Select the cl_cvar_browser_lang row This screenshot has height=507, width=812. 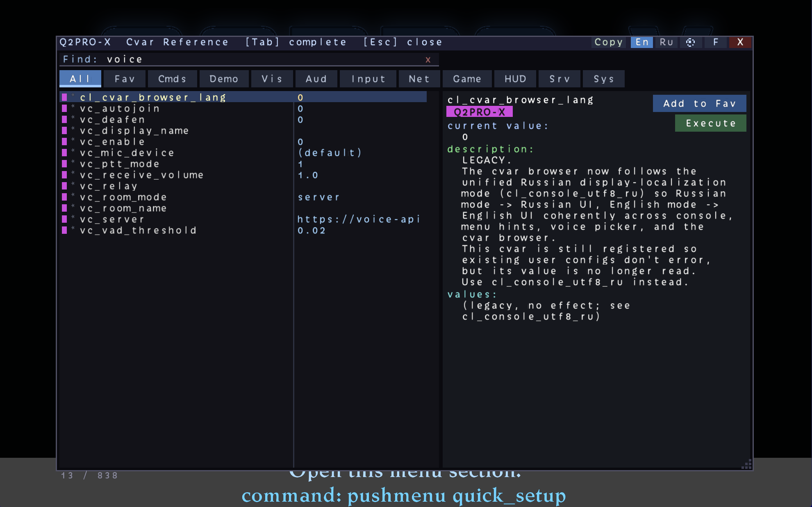243,97
